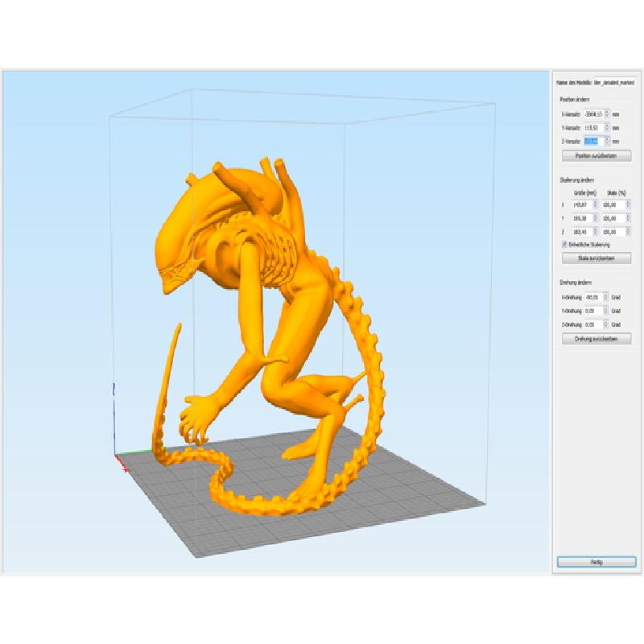
Task: Click the Y-Versatz spinner arrows
Action: 607,128
